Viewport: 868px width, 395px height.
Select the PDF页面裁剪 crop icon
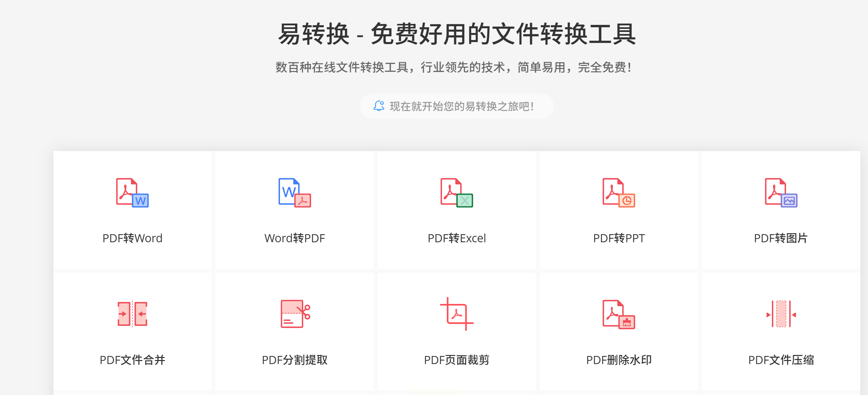point(457,314)
